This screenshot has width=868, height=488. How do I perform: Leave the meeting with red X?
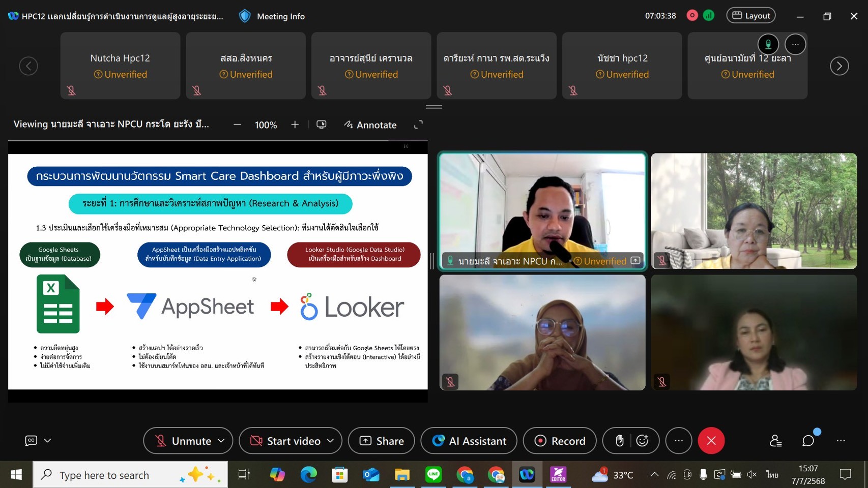pyautogui.click(x=711, y=441)
